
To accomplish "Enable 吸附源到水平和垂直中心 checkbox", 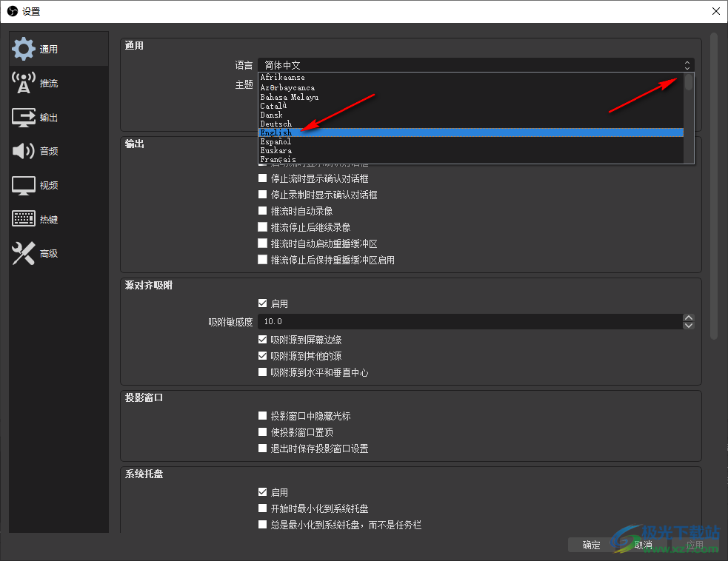I will click(262, 372).
